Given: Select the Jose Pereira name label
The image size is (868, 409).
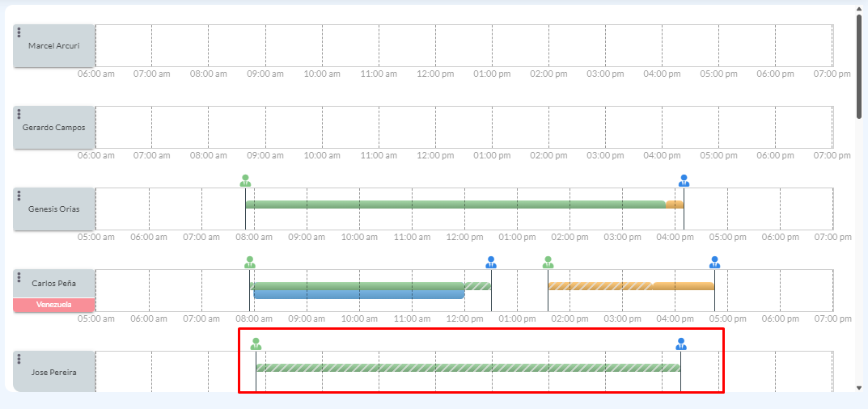Looking at the screenshot, I should 54,373.
